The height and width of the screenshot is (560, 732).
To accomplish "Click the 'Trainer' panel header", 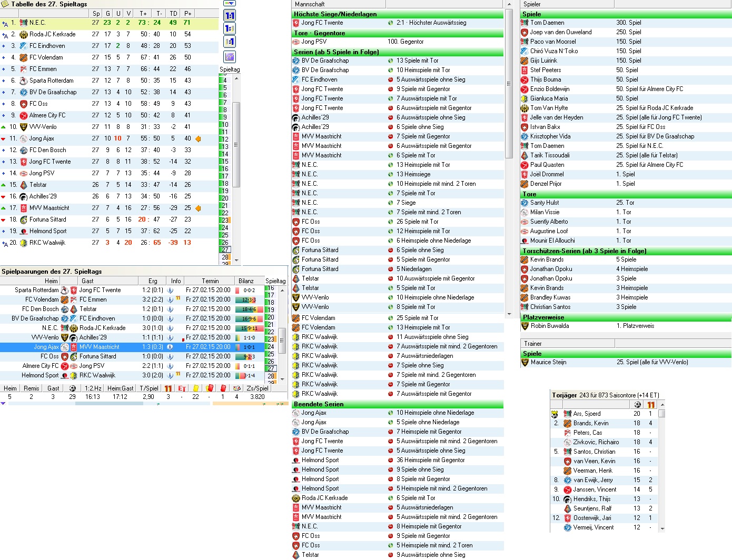I will (567, 344).
